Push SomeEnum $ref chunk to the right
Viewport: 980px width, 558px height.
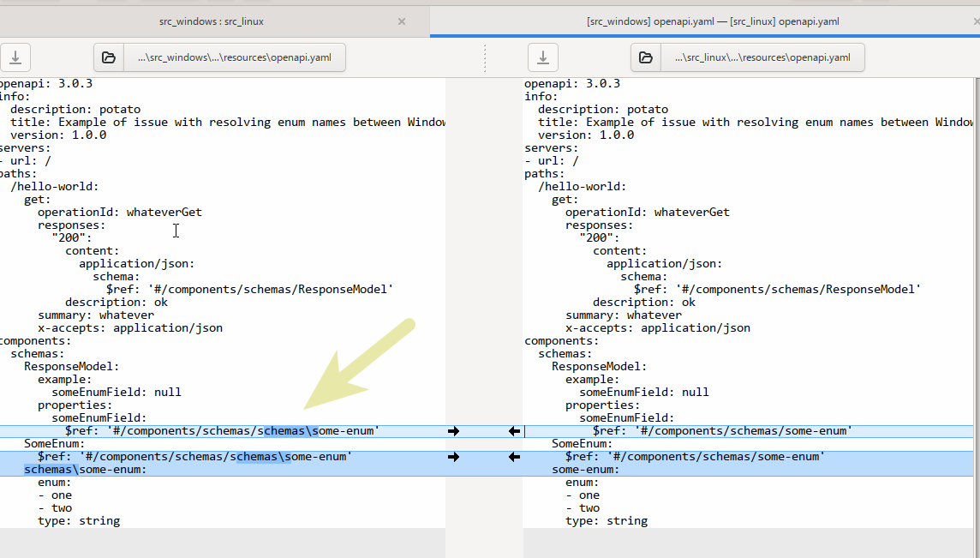tap(453, 457)
